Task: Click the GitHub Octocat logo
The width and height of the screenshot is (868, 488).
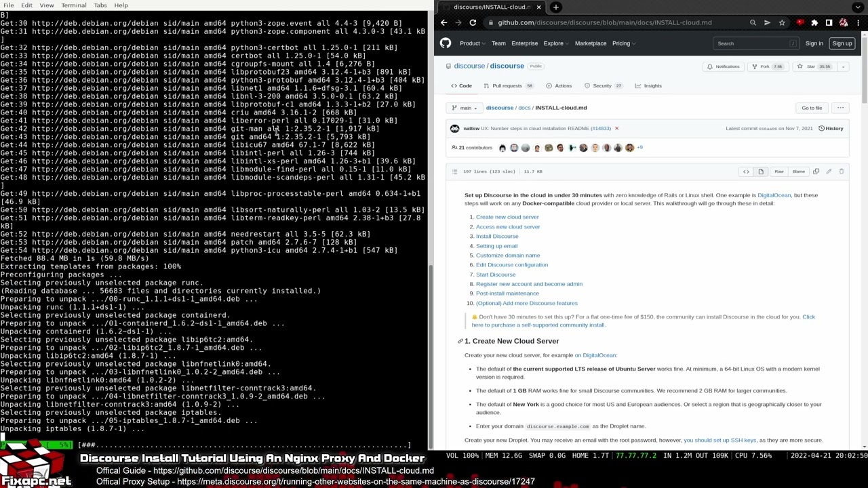Action: 446,43
